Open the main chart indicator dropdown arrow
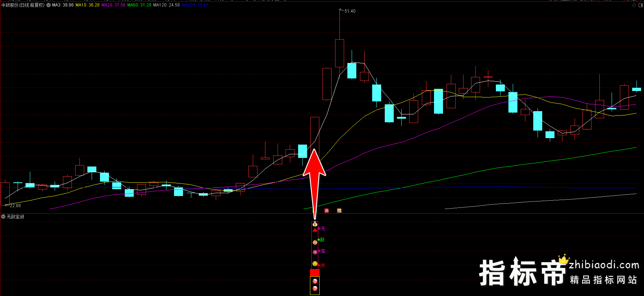 (49, 5)
